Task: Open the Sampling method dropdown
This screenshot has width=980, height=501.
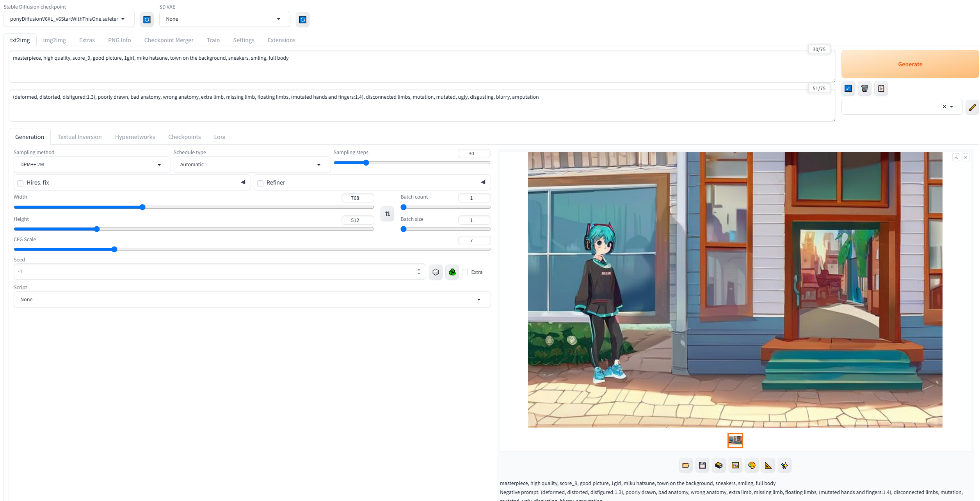Action: (92, 165)
